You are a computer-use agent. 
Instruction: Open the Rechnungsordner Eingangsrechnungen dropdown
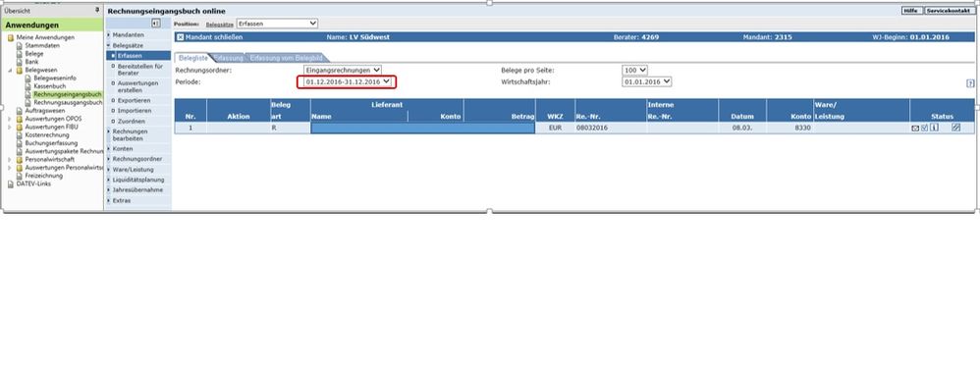[343, 71]
